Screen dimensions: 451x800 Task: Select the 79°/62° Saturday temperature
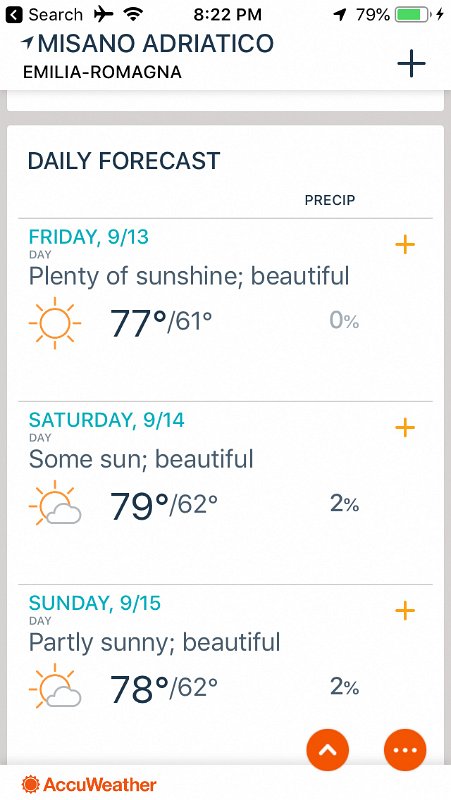(x=164, y=505)
